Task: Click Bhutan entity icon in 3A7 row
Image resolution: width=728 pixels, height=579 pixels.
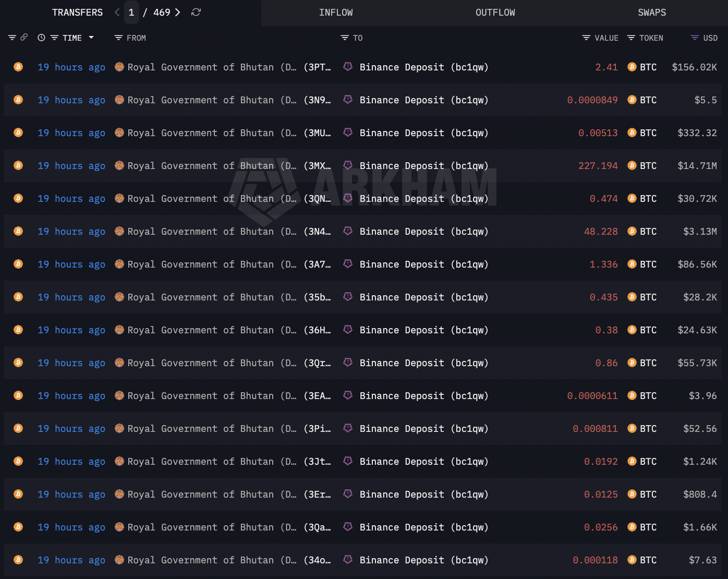Action: pyautogui.click(x=119, y=264)
